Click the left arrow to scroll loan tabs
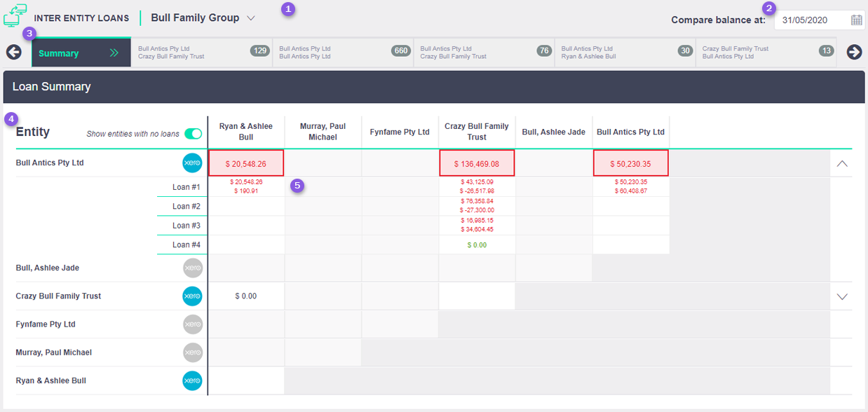 coord(14,52)
